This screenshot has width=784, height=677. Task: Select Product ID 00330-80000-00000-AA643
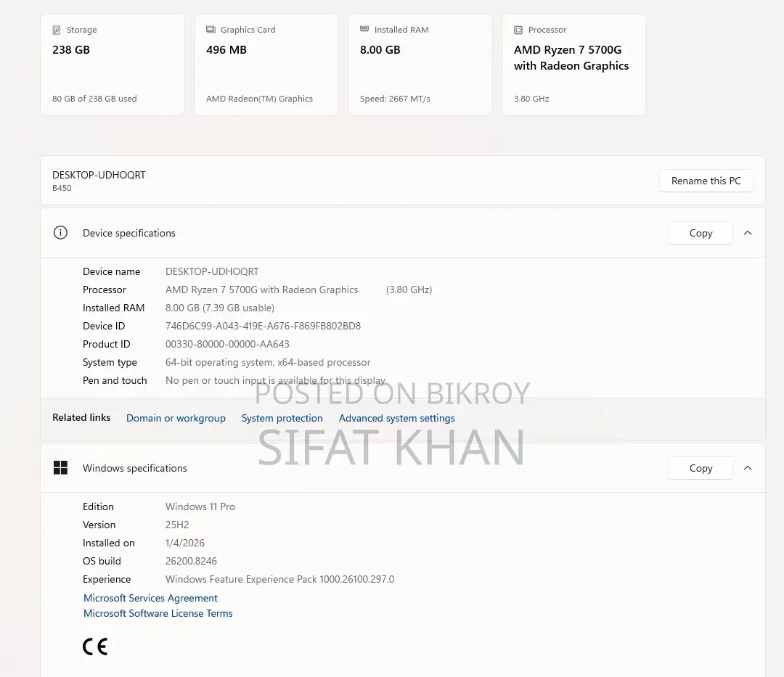click(x=227, y=344)
